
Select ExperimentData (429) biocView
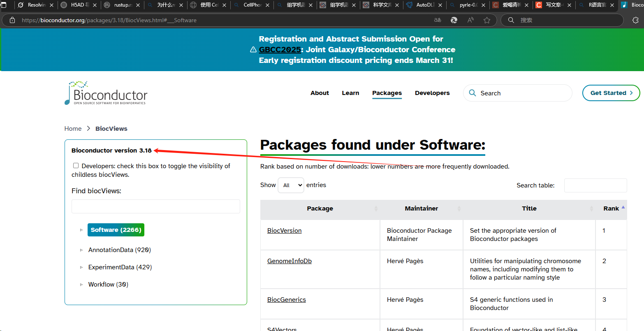coord(120,267)
